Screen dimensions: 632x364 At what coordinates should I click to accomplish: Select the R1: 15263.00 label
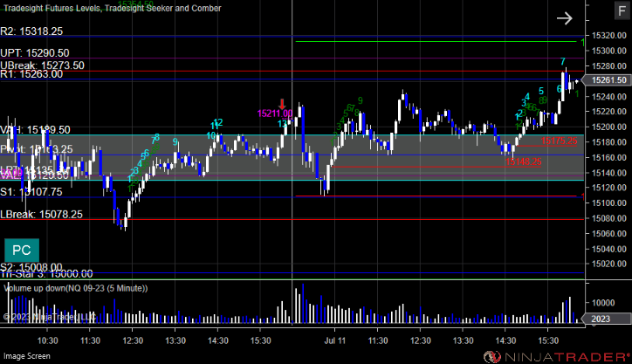pyautogui.click(x=31, y=74)
